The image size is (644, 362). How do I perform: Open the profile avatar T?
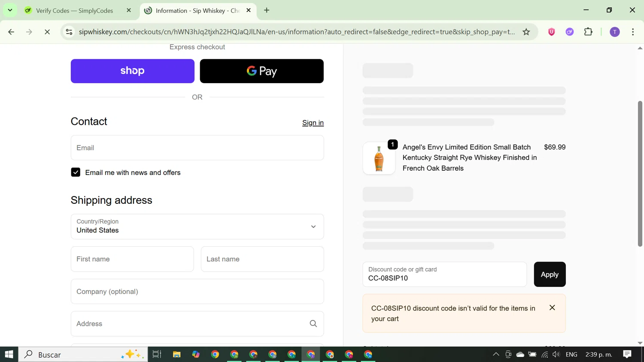[615, 32]
